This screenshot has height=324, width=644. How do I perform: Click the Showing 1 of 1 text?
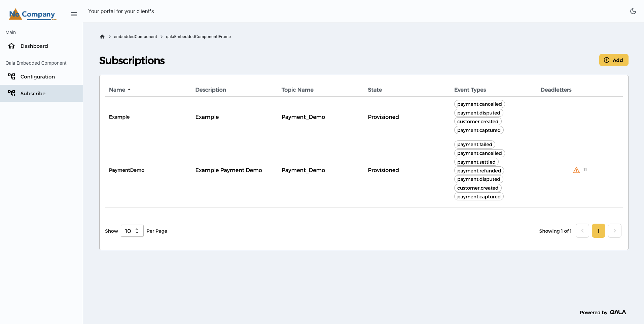pyautogui.click(x=555, y=231)
